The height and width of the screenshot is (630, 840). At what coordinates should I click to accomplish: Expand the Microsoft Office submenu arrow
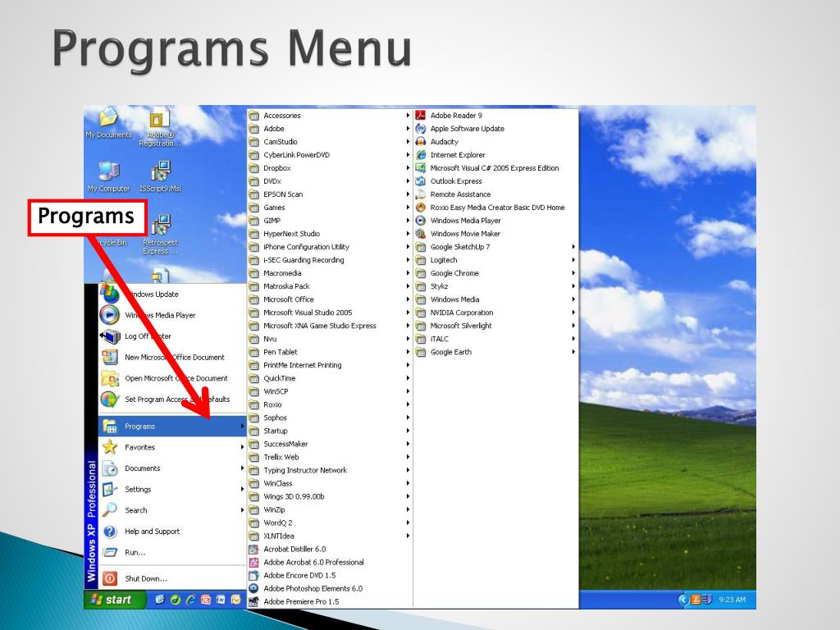[408, 299]
